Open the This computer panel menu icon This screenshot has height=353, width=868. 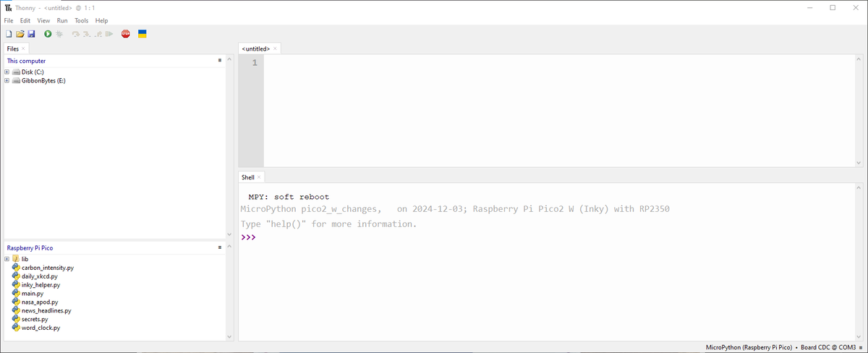220,61
